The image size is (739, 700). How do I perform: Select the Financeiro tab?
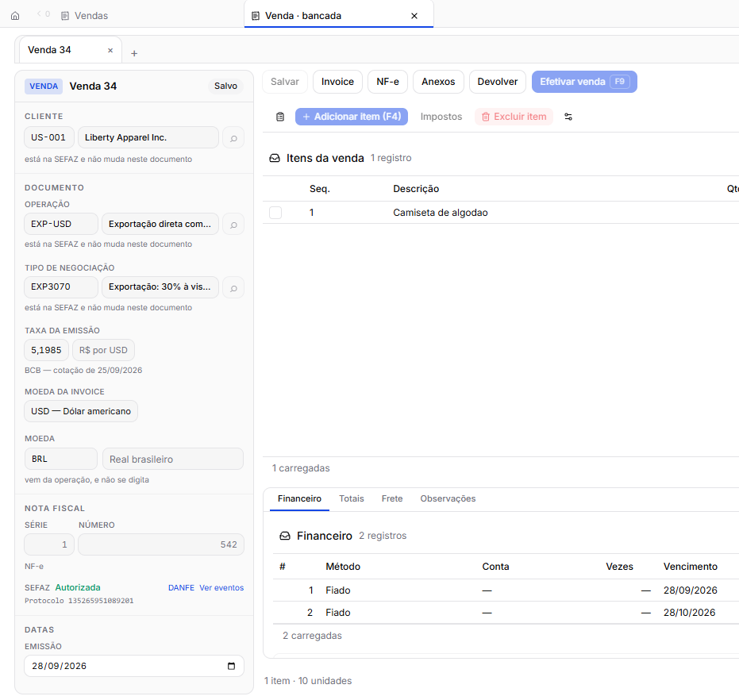click(x=299, y=498)
